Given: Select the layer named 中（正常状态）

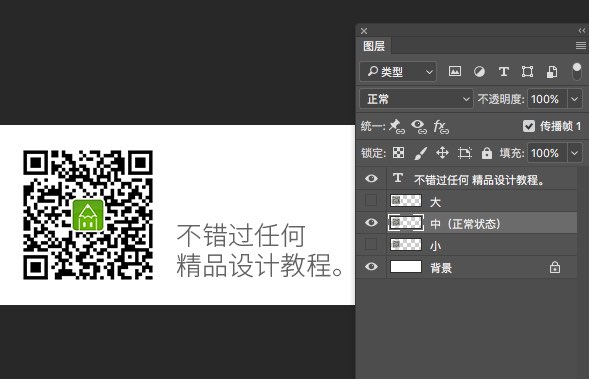Looking at the screenshot, I should (465, 224).
